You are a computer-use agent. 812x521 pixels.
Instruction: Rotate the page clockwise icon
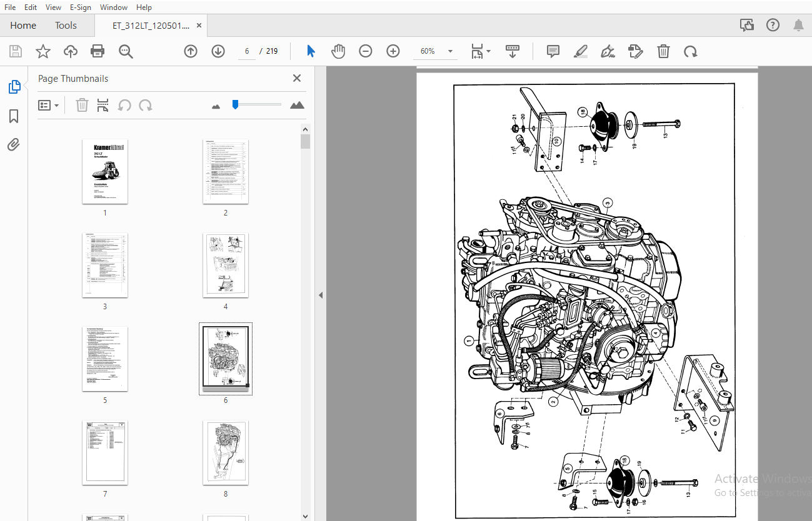691,51
